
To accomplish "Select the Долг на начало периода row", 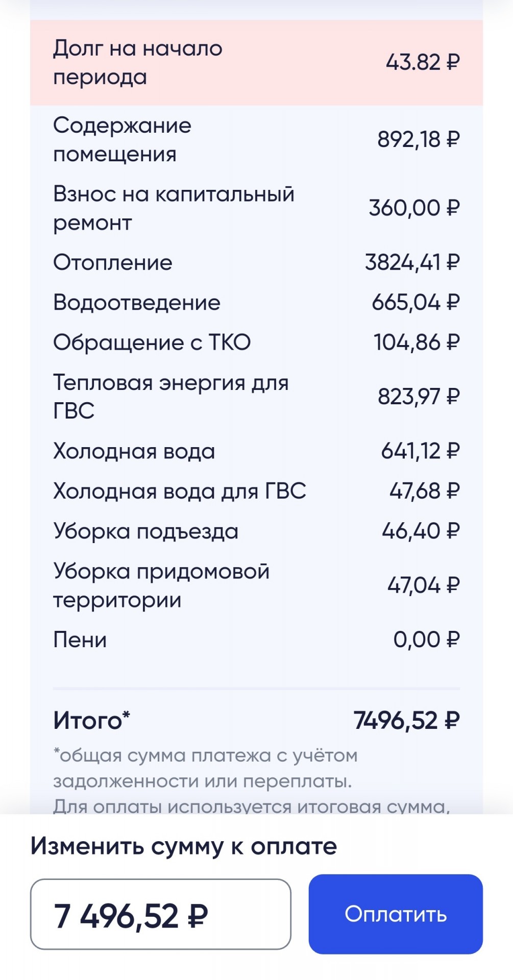I will click(256, 63).
